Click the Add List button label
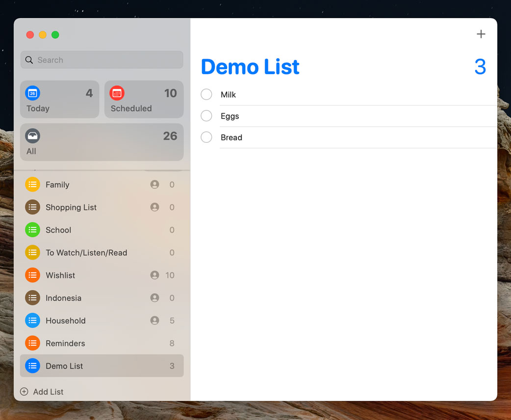The image size is (511, 420). click(x=48, y=392)
